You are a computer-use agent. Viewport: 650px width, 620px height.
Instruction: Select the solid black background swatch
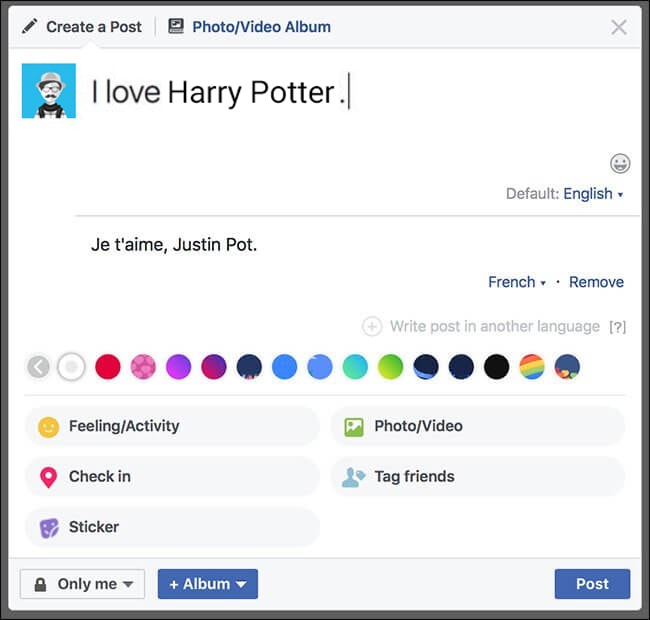(497, 367)
